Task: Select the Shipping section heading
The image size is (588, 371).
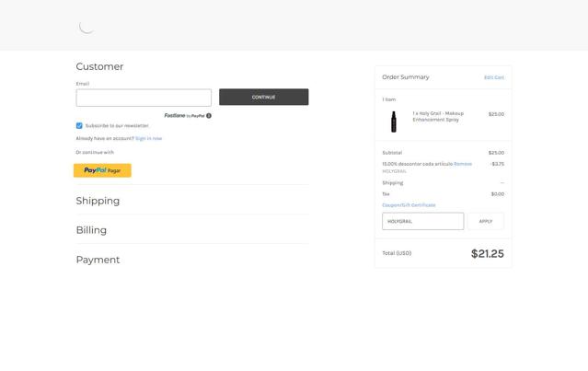Action: point(98,201)
